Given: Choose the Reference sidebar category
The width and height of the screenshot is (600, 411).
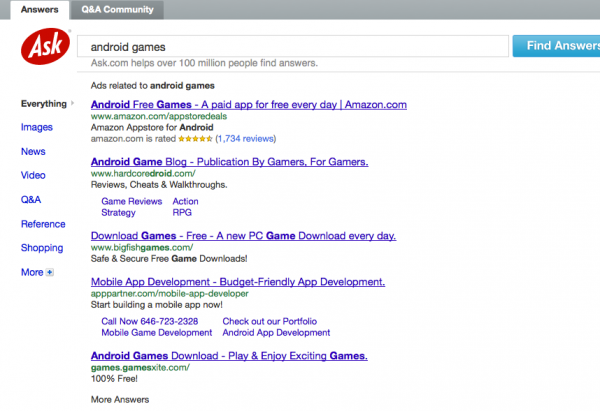Looking at the screenshot, I should [43, 224].
